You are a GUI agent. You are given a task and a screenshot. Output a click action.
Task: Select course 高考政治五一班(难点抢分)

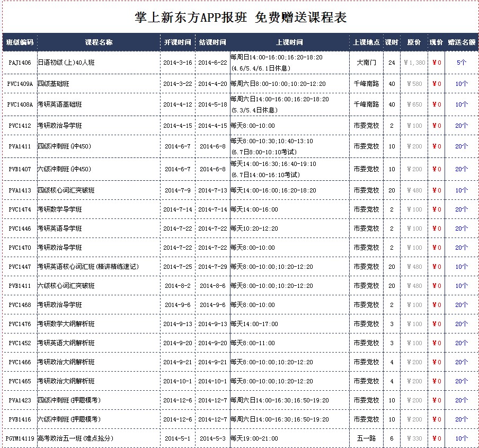coord(75,439)
